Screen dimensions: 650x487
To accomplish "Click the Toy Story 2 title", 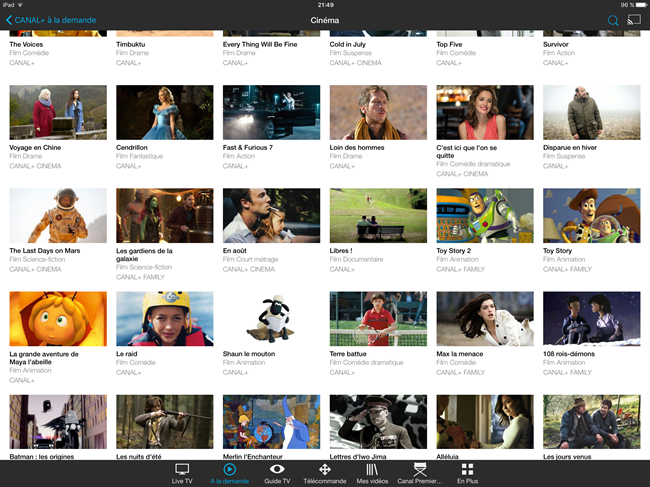I will pos(454,251).
